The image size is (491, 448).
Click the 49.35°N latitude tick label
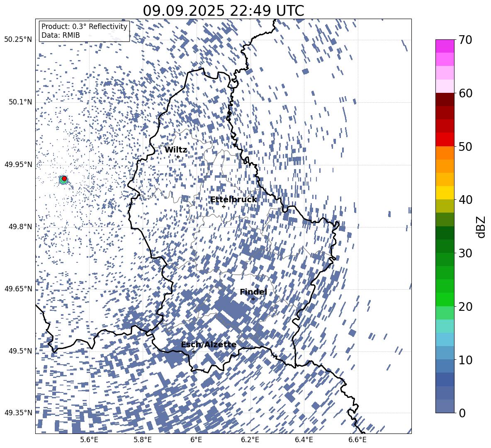(x=18, y=413)
